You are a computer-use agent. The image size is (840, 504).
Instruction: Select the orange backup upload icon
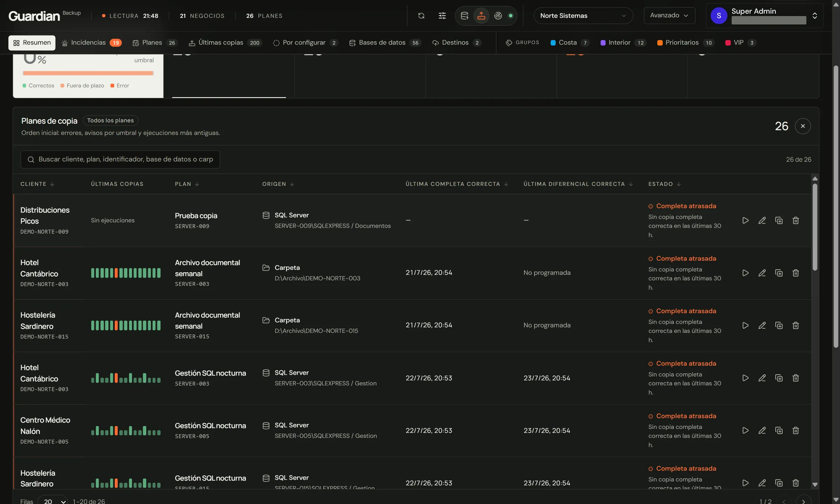tap(481, 16)
